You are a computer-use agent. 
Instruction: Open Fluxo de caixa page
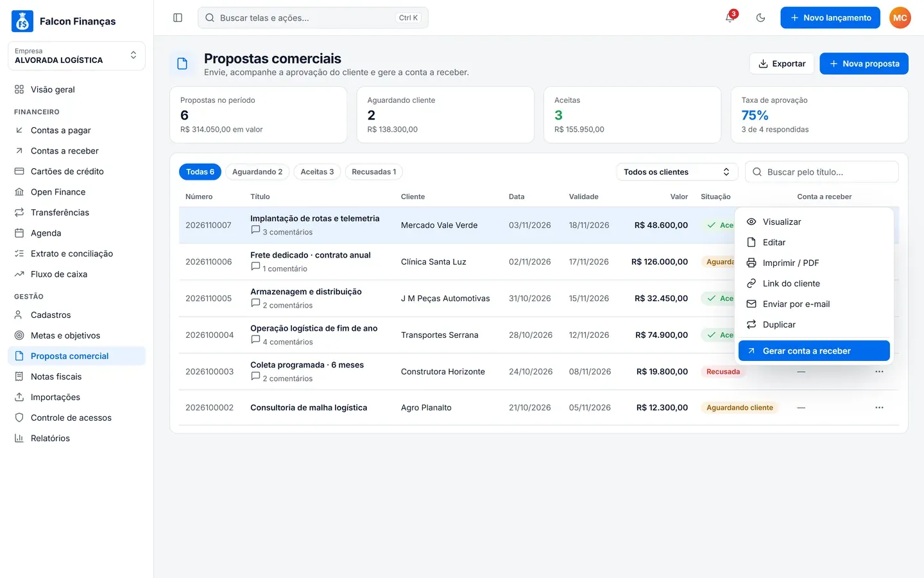76,274
